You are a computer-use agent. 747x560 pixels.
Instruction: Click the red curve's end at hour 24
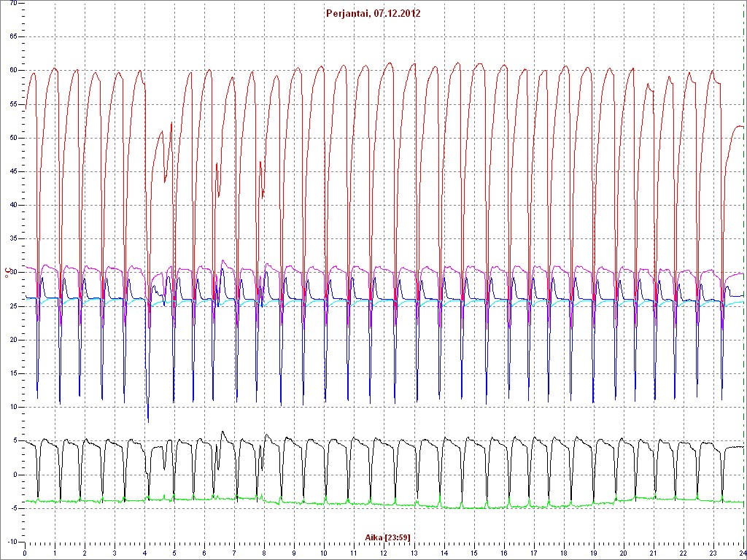click(x=742, y=127)
